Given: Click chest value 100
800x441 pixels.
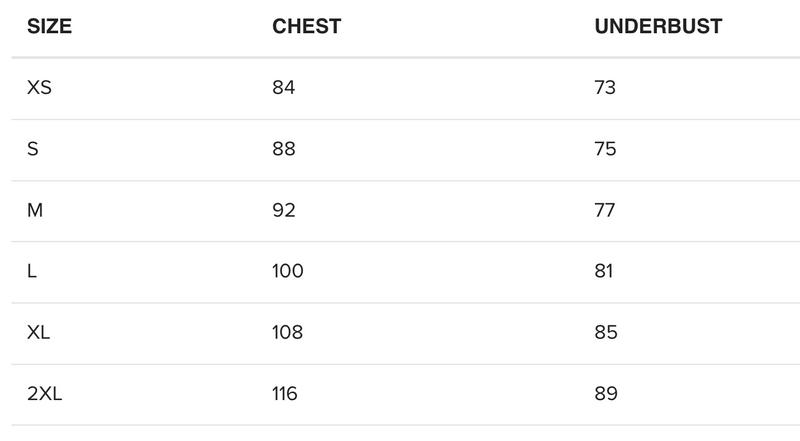Looking at the screenshot, I should click(x=287, y=271).
